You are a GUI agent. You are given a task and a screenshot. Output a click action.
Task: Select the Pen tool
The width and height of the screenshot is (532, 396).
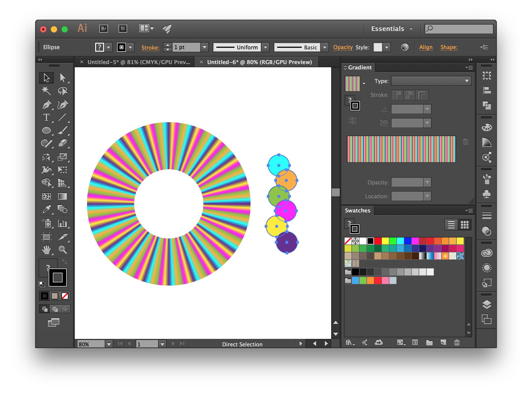tap(46, 105)
